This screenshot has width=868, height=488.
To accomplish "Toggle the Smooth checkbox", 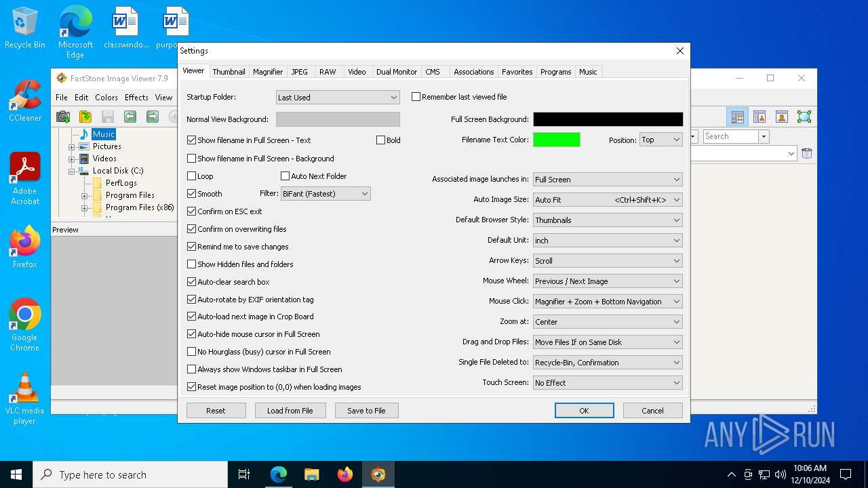I will coord(192,194).
